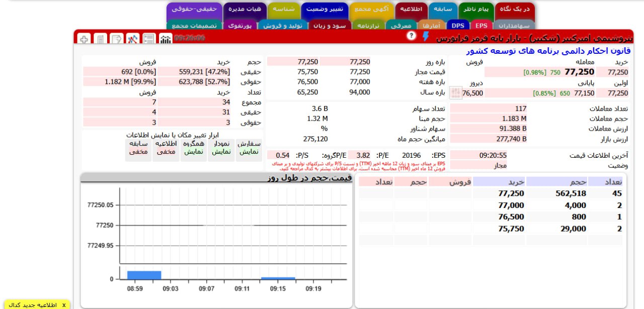Click the EPS value 20196
644x309 pixels.
point(412,155)
